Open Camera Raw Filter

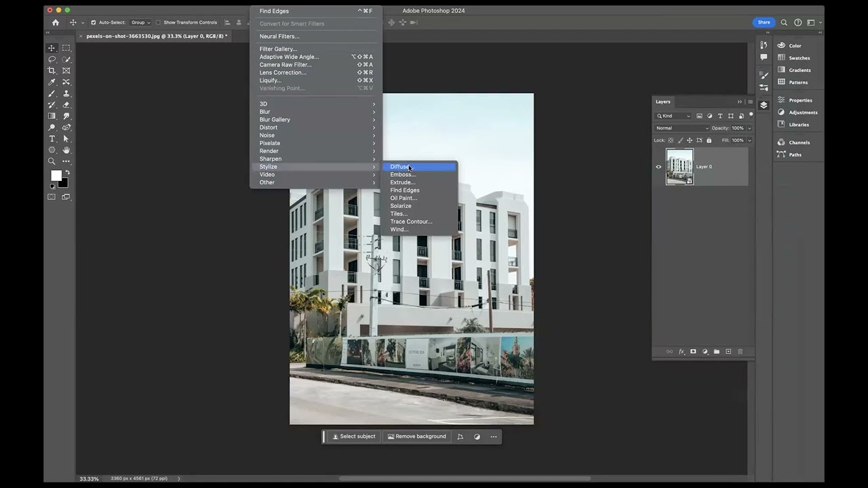coord(316,64)
